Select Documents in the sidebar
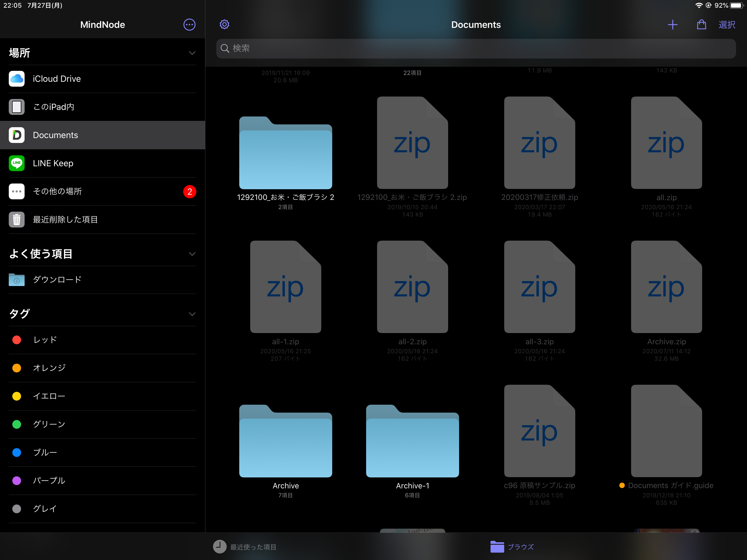Image resolution: width=747 pixels, height=560 pixels. coord(103,135)
